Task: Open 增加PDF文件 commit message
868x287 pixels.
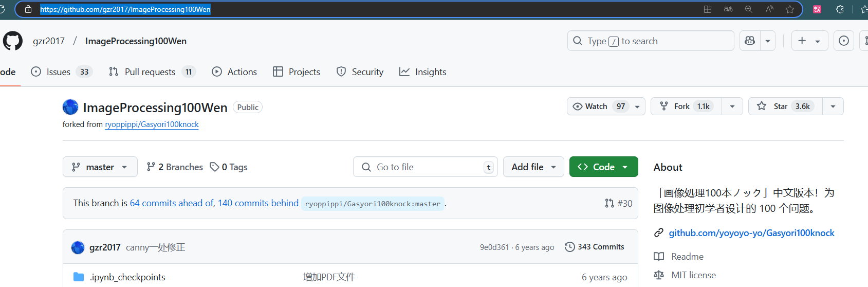Action: (329, 277)
